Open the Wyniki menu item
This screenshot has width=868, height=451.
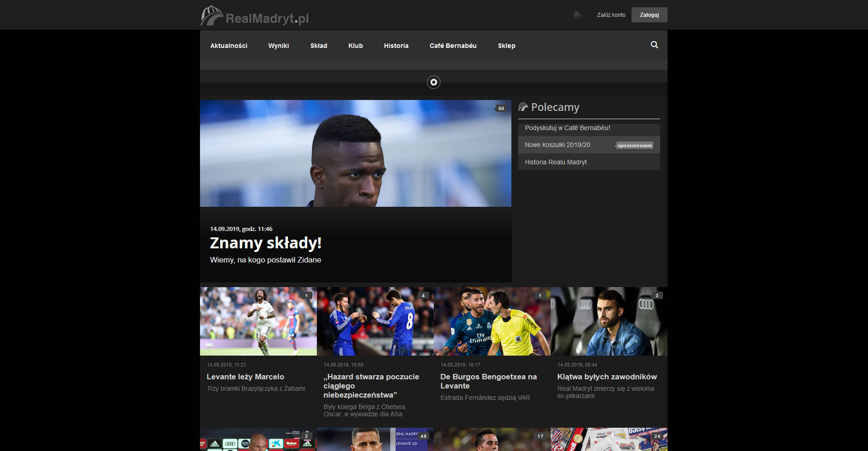point(279,46)
